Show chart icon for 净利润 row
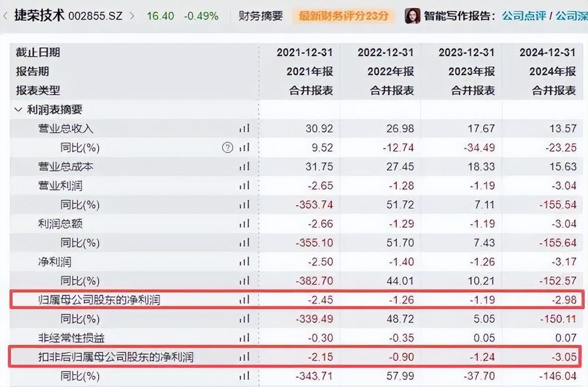Screen dimensions: 588x387 tap(244, 262)
